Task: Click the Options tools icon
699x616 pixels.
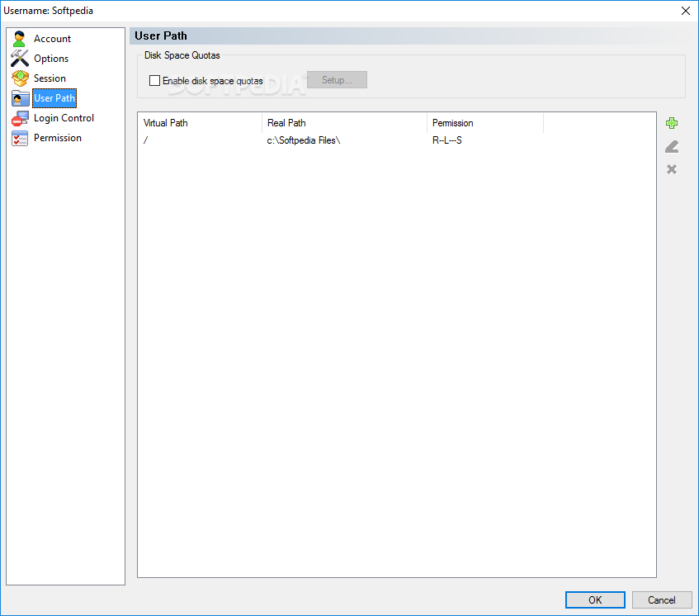Action: coord(19,59)
